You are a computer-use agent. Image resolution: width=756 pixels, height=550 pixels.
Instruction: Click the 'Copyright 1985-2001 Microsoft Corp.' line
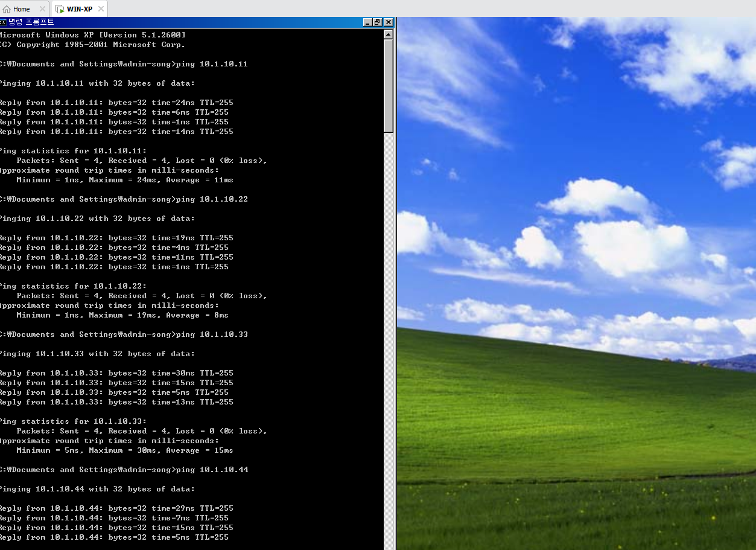pos(92,45)
